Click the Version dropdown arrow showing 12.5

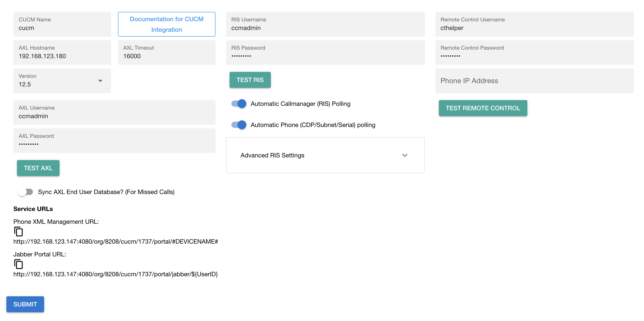(100, 81)
